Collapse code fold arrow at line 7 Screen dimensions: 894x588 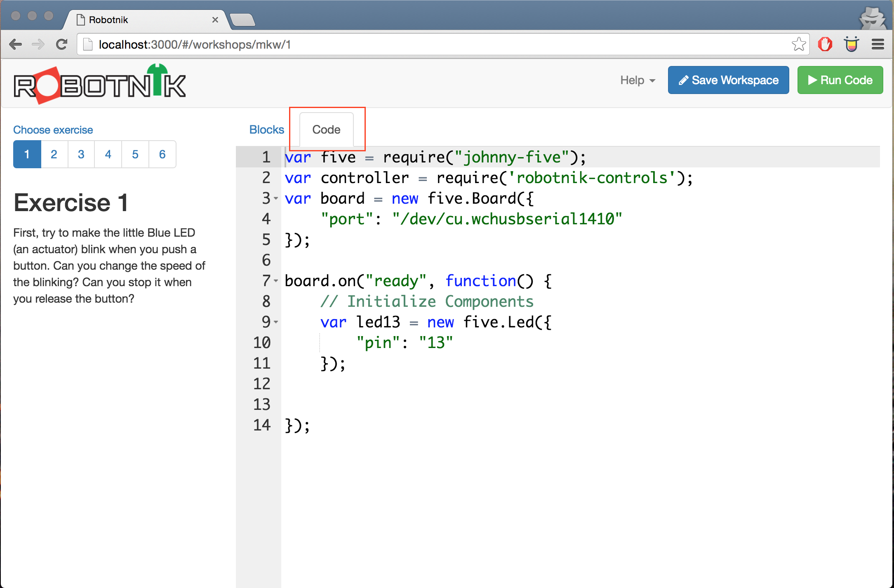coord(276,281)
